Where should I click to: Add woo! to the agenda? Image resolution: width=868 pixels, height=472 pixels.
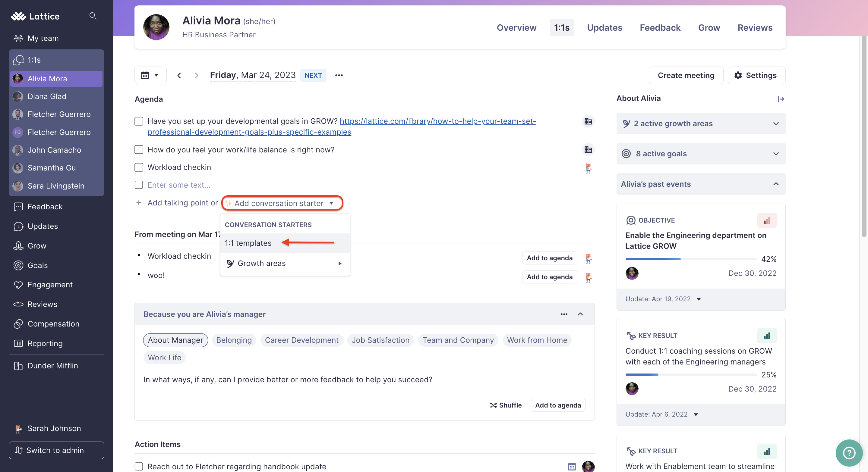tap(550, 277)
